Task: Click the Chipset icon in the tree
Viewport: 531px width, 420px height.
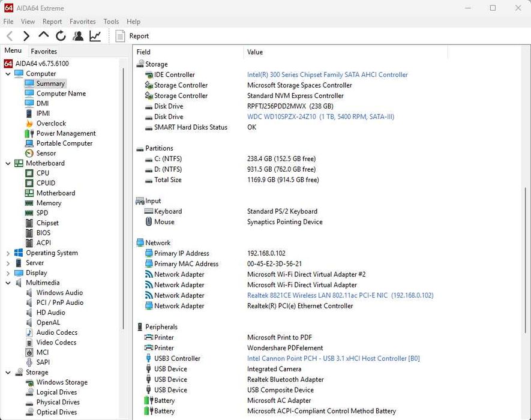Action: [x=29, y=223]
